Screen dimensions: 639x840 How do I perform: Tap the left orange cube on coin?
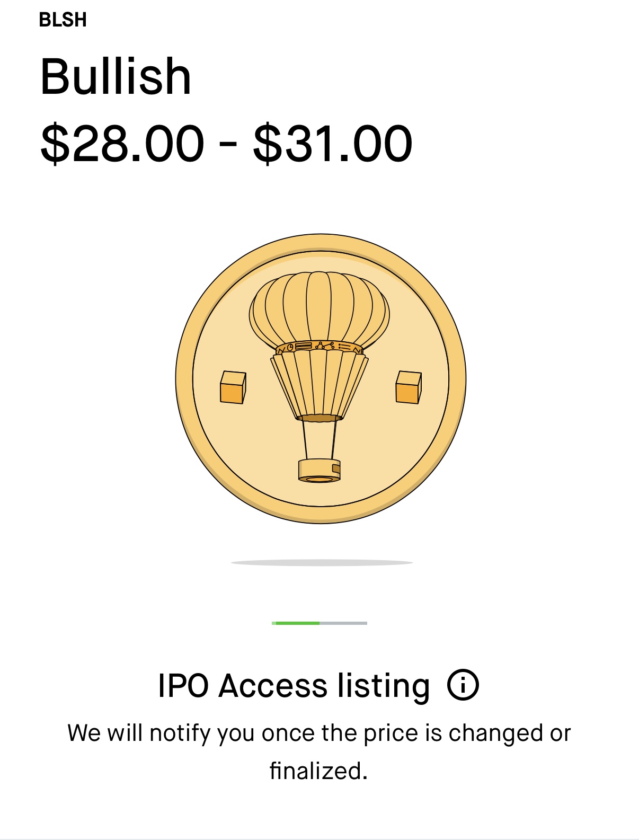[233, 387]
